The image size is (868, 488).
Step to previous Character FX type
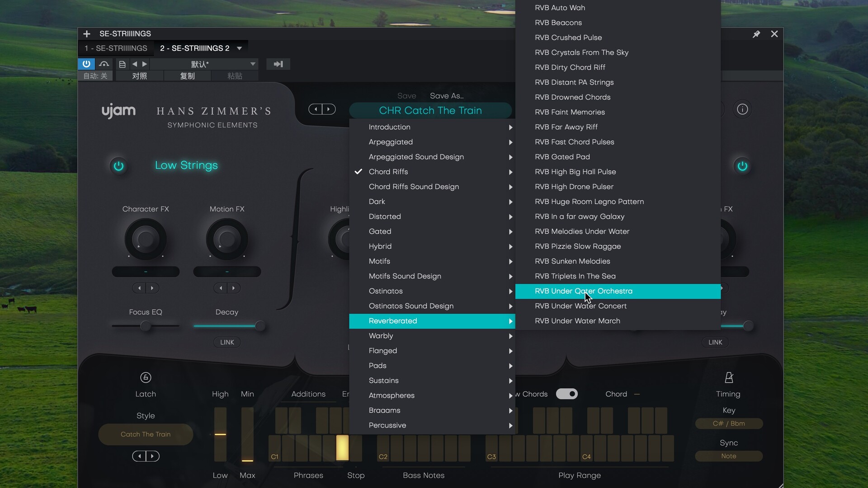[139, 288]
